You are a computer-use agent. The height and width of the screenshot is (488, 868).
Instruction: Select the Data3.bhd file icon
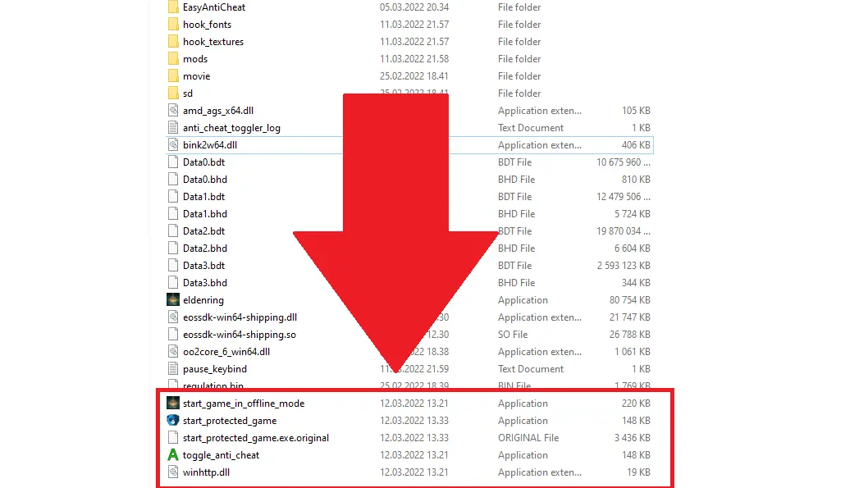click(173, 283)
